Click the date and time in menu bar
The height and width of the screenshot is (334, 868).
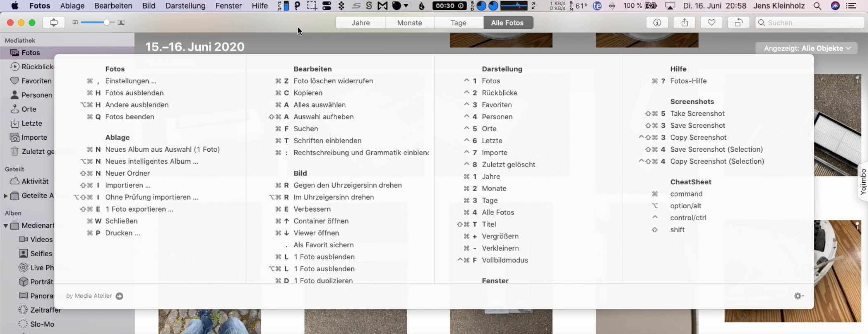pos(715,6)
